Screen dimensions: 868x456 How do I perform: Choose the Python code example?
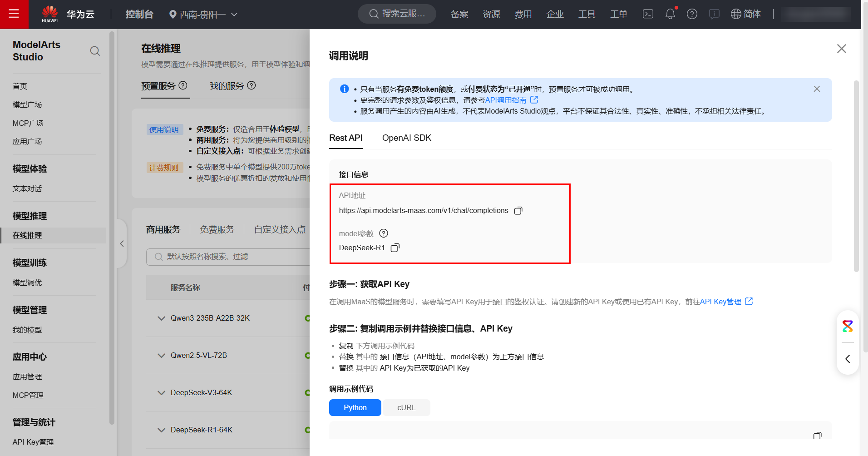(355, 407)
